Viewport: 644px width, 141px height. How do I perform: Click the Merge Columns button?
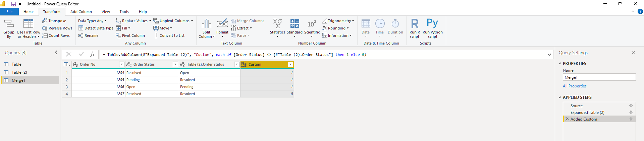point(248,21)
